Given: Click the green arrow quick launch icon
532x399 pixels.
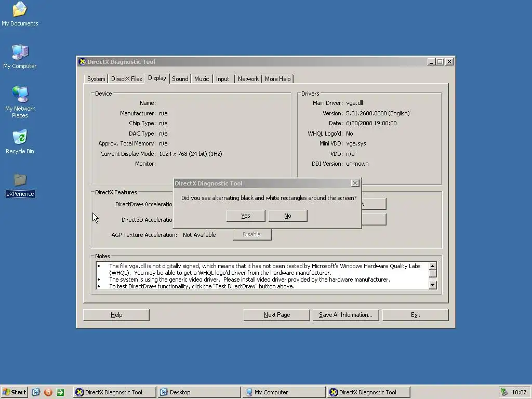Looking at the screenshot, I should point(60,392).
